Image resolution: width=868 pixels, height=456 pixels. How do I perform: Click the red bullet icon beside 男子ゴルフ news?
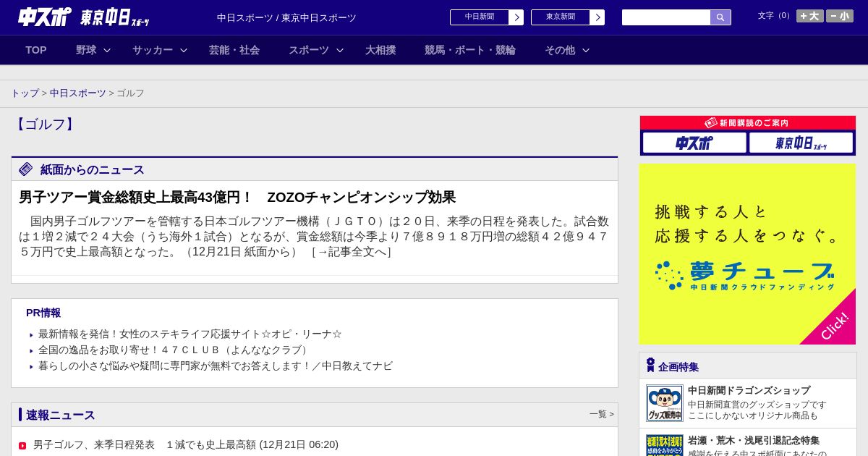coord(22,445)
